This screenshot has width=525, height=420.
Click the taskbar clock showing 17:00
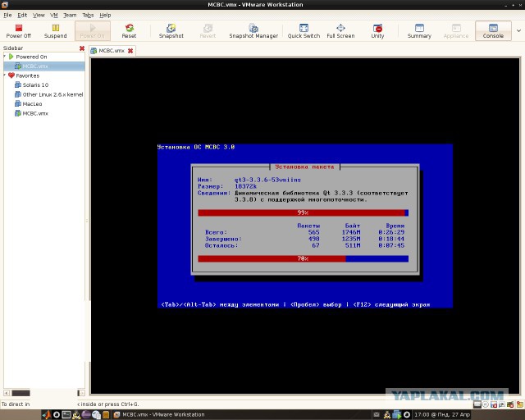(442, 414)
